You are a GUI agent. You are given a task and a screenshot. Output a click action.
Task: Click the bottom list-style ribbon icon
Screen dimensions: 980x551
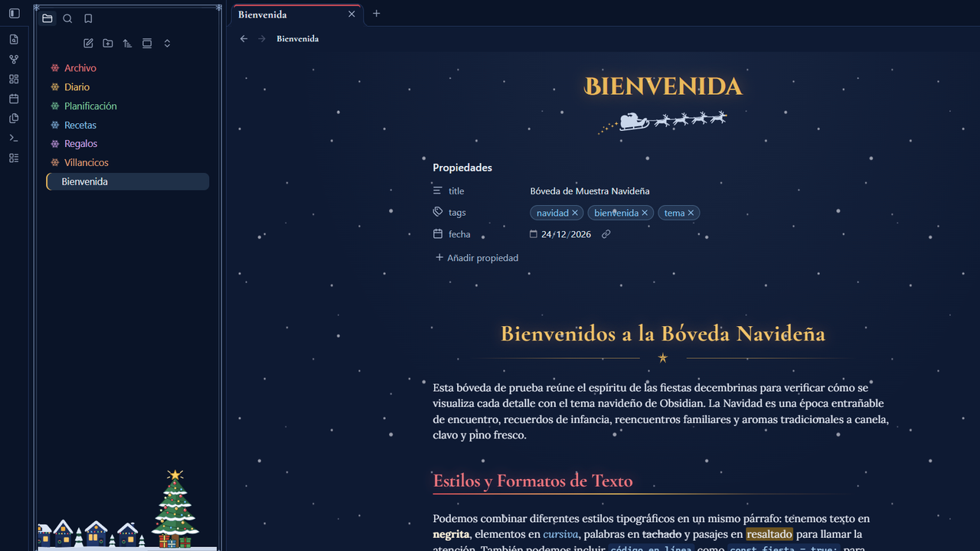click(14, 158)
